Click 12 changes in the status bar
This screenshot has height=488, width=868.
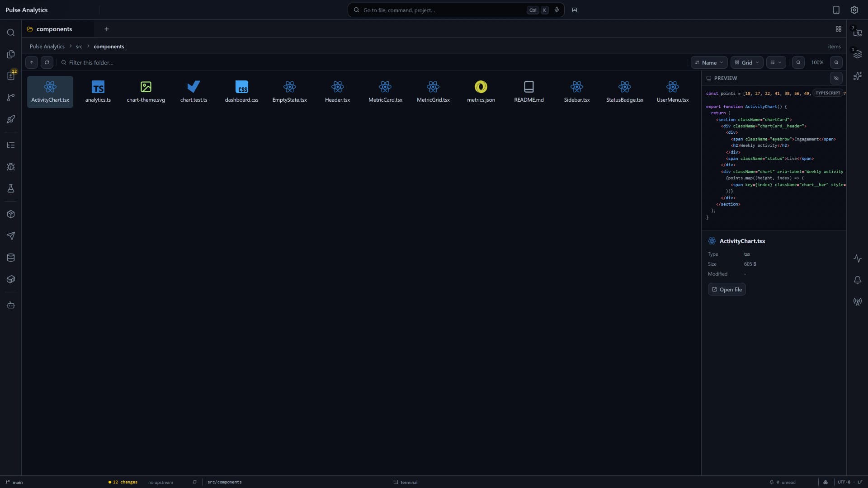(x=123, y=482)
